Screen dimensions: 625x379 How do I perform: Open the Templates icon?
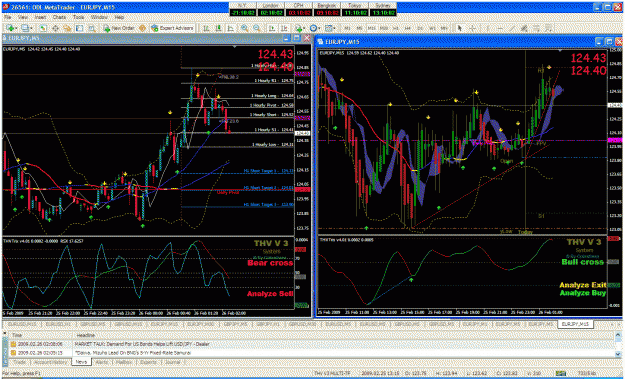click(328, 28)
